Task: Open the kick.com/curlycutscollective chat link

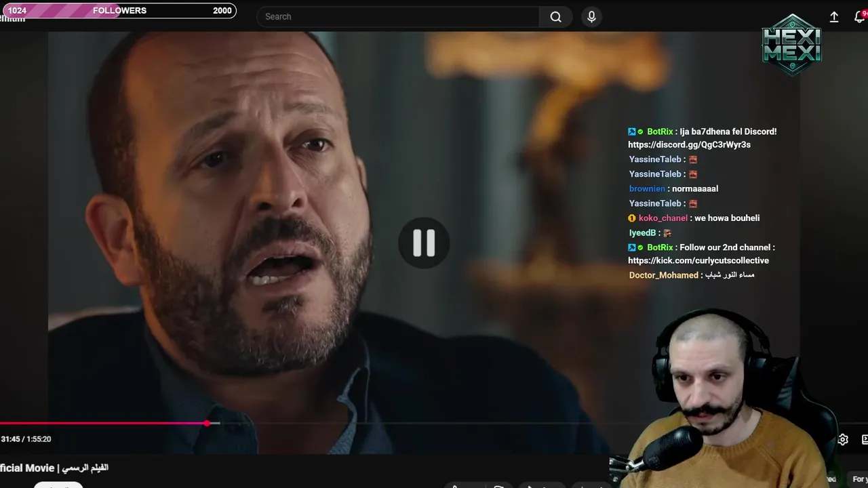Action: coord(698,261)
